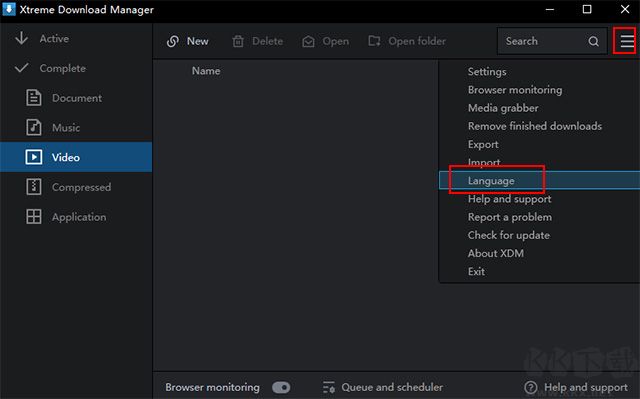
Task: Click the Music category icon
Action: pos(33,127)
